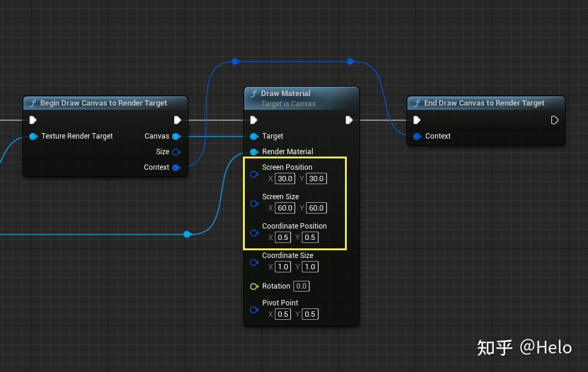Click the Screen Position input pin
This screenshot has width=588, height=372.
[253, 175]
